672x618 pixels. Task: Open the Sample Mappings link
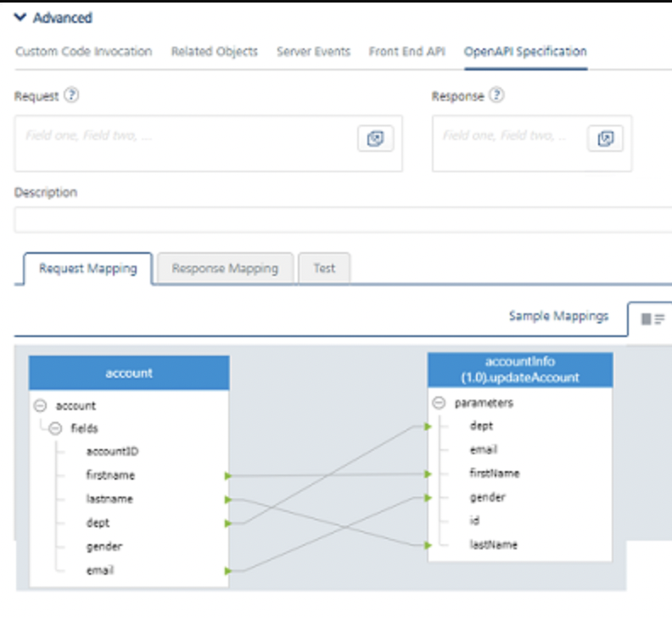[558, 316]
